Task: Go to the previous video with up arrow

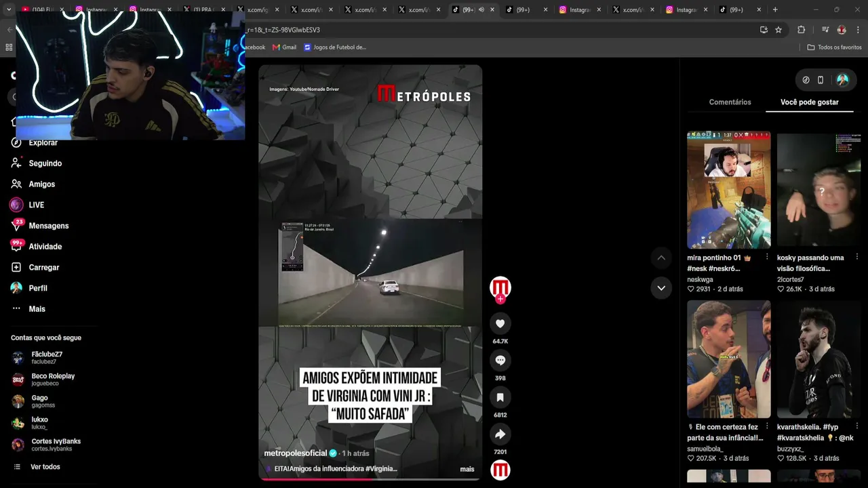Action: [661, 258]
